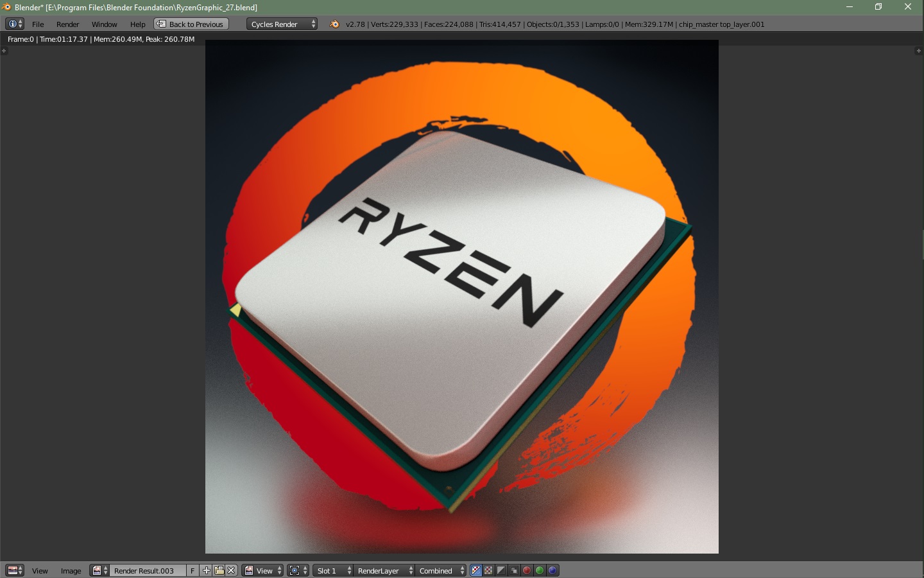Expand the right properties plus button
Screen dimensions: 924x578
click(918, 51)
